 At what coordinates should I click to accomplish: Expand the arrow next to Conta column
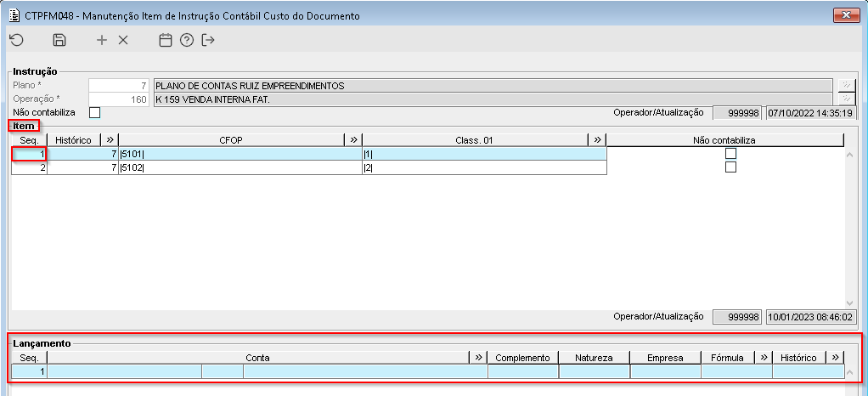[x=478, y=357]
